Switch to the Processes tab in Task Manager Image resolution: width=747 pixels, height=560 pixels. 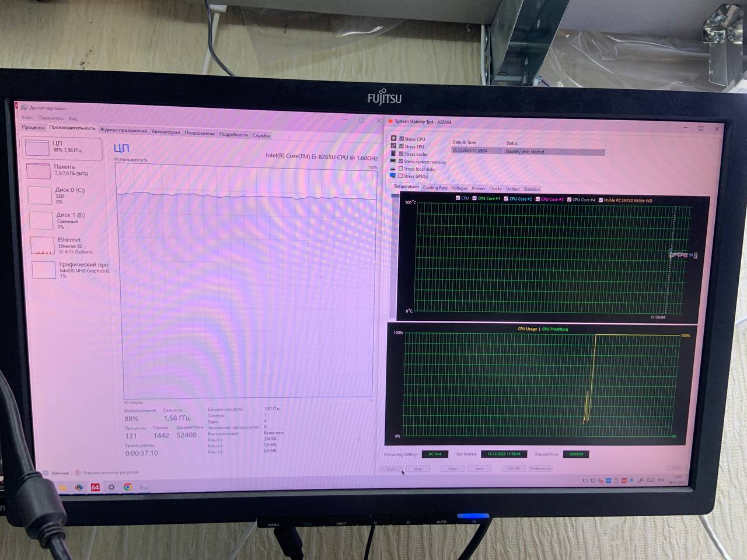click(x=33, y=127)
